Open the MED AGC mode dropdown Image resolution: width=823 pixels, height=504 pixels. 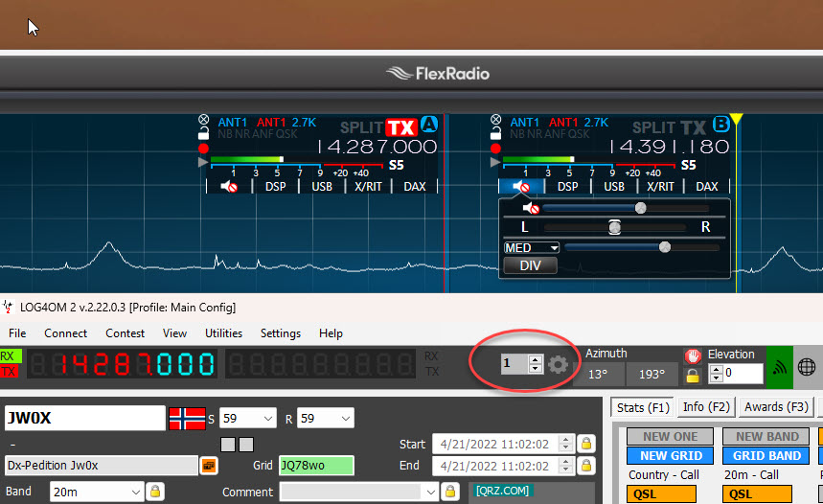tap(531, 248)
